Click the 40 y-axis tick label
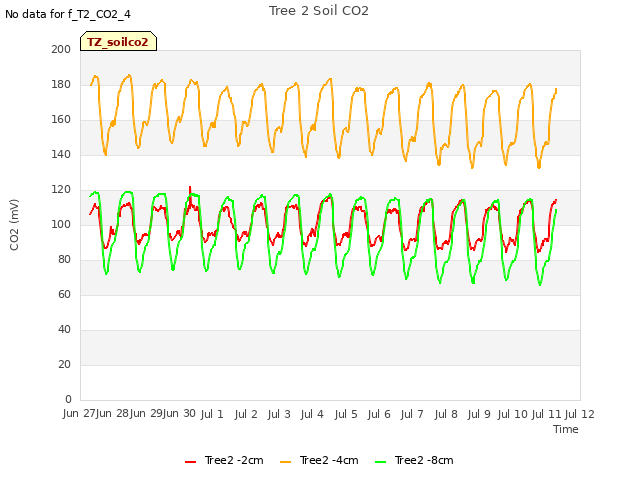Viewport: 640px width, 480px height. [x=64, y=329]
